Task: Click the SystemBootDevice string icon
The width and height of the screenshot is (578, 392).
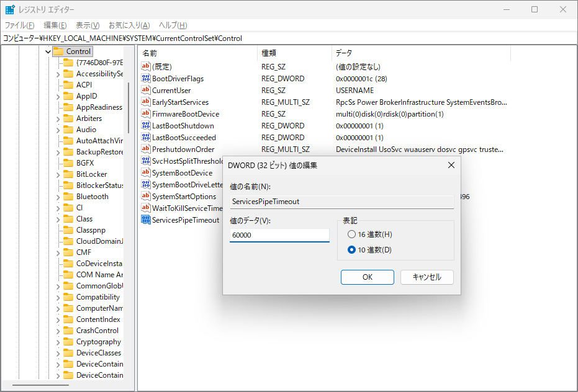Action: (x=146, y=173)
